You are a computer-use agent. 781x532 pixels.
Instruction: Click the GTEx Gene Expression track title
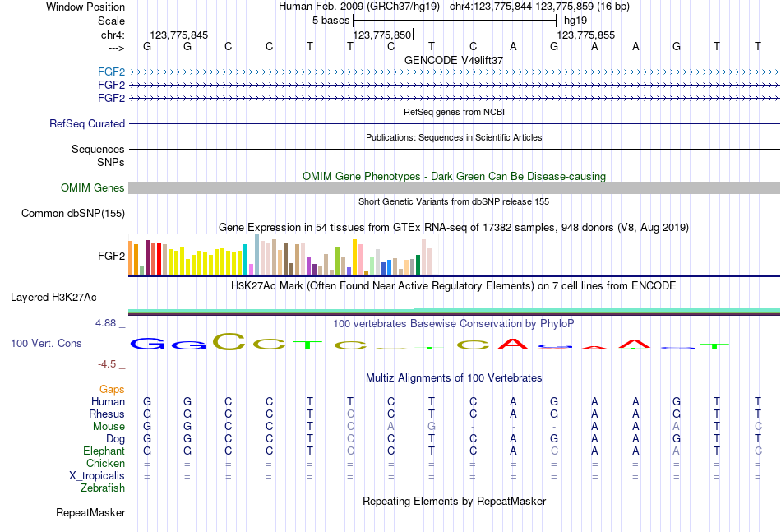454,228
